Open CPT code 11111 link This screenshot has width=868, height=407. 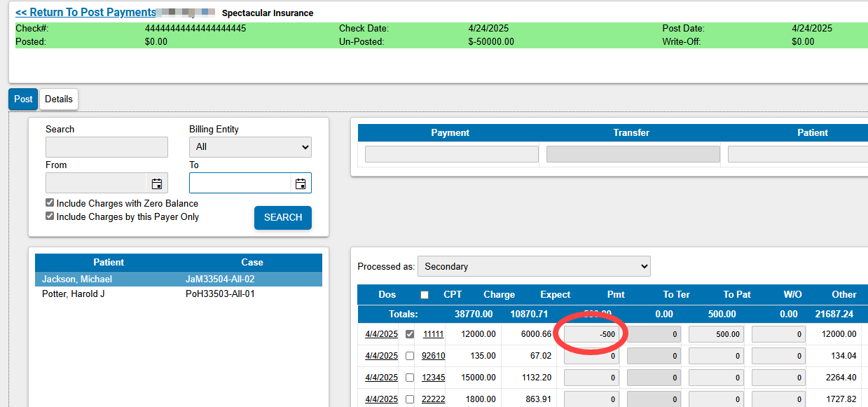pyautogui.click(x=433, y=334)
